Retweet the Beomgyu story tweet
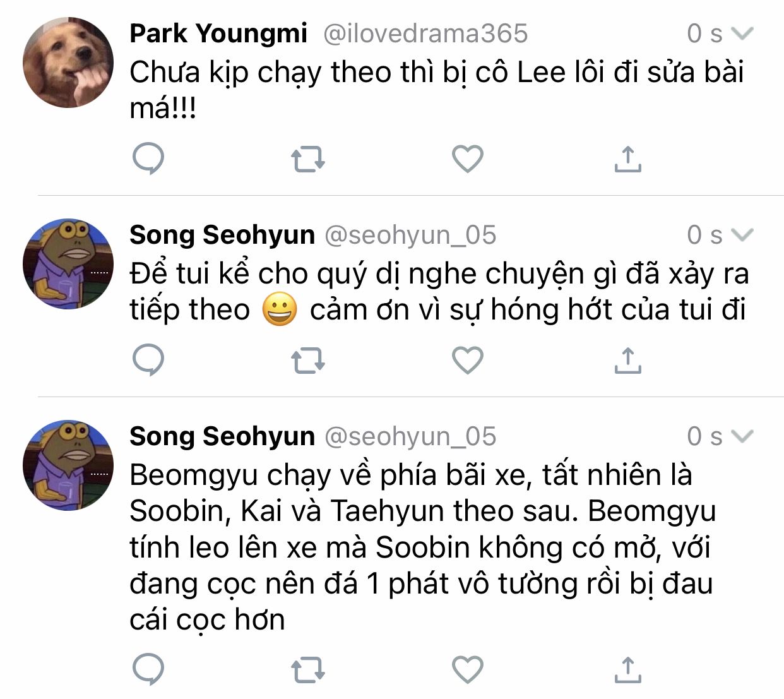This screenshot has height=699, width=784. 308,670
